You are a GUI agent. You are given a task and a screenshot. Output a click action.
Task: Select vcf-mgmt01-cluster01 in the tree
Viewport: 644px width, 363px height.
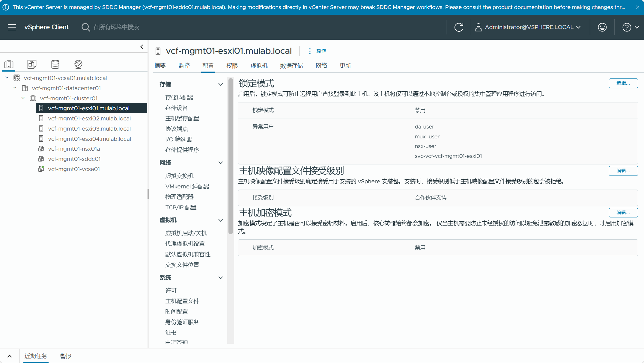[69, 98]
